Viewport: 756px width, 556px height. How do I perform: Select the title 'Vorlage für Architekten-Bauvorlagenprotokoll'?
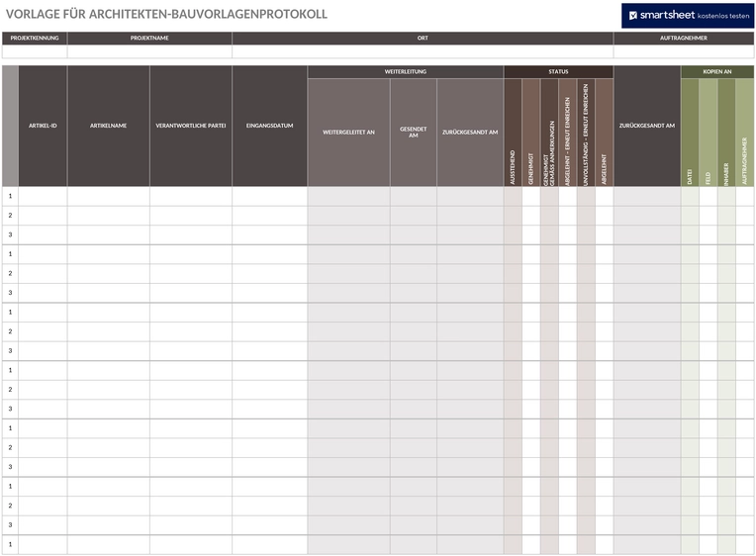(x=166, y=14)
